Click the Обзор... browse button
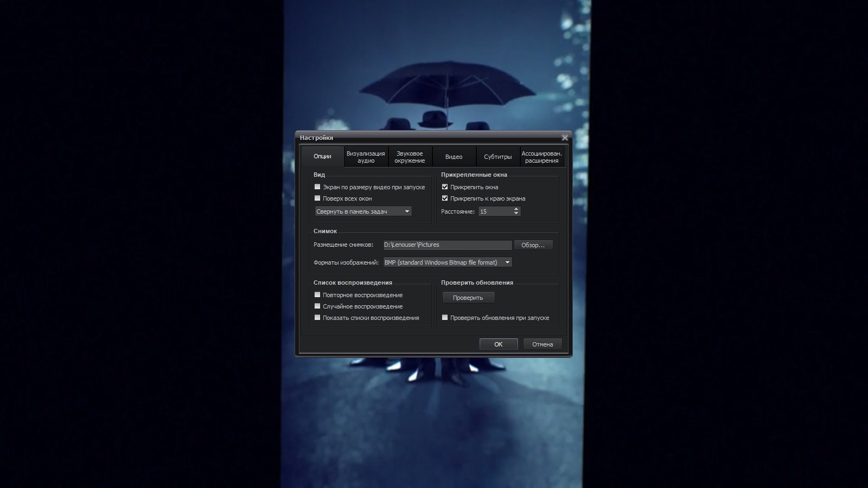The width and height of the screenshot is (868, 488). (533, 245)
